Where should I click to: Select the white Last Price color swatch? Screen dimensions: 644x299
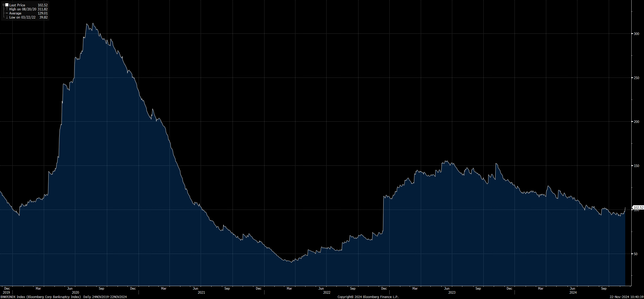7,5
